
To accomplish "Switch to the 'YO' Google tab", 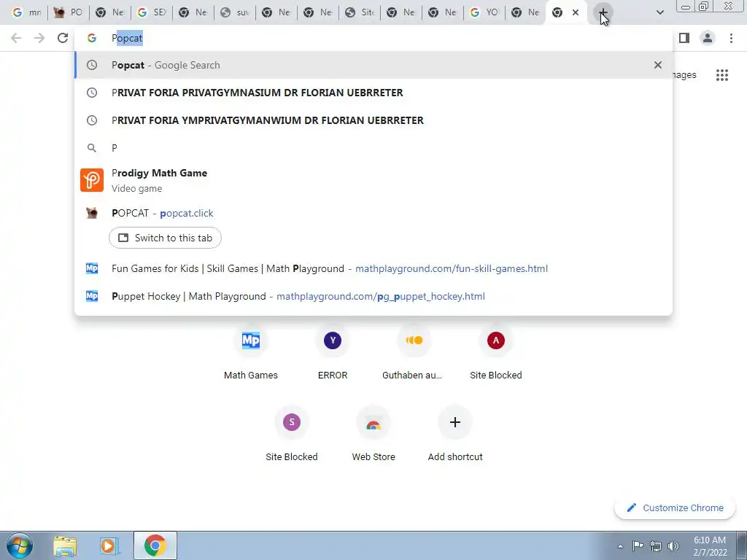I will tap(484, 13).
